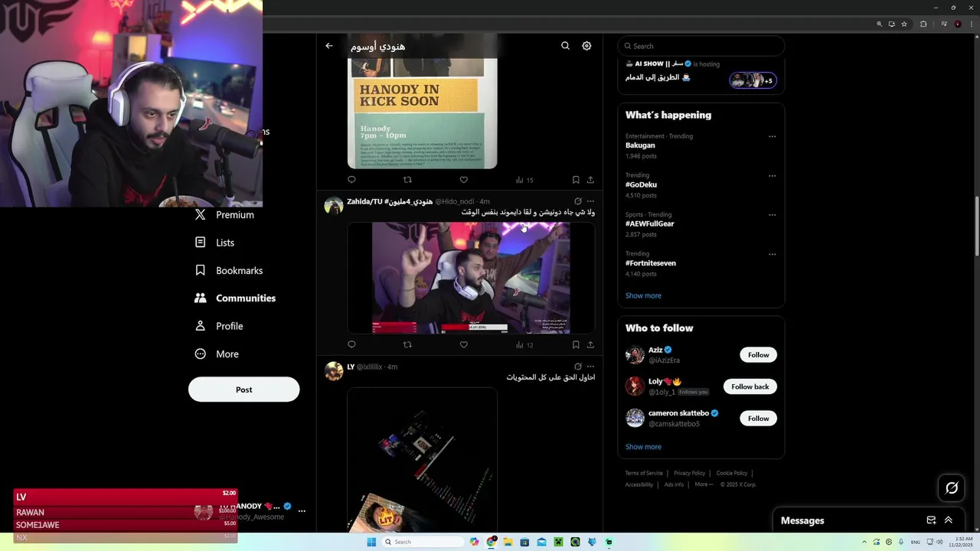This screenshot has width=980, height=551.
Task: Open the HANODY IN KICK SOON image
Action: (x=422, y=112)
